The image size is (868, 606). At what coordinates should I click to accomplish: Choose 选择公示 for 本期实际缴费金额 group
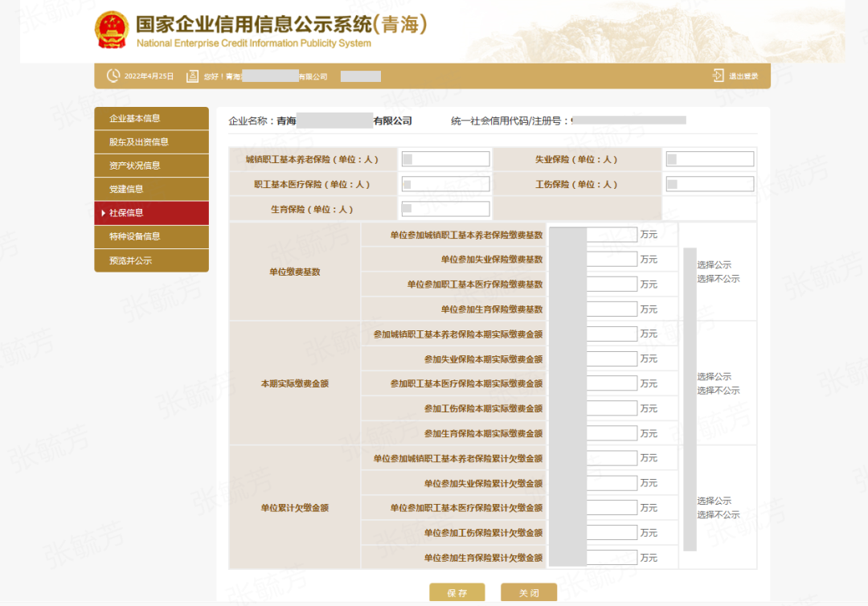click(714, 376)
